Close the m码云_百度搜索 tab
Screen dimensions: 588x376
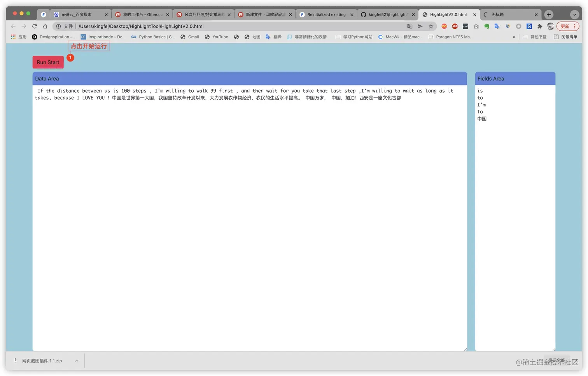pos(106,14)
